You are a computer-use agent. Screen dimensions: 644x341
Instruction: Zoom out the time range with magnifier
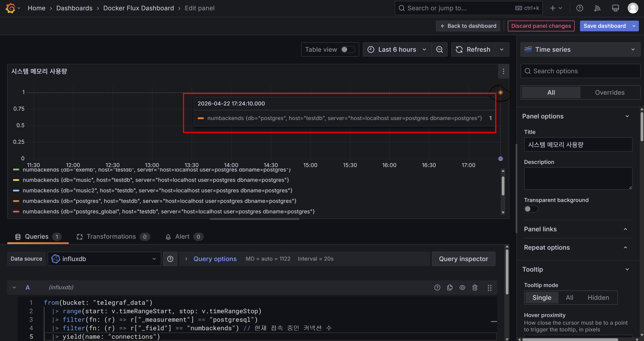(x=439, y=49)
